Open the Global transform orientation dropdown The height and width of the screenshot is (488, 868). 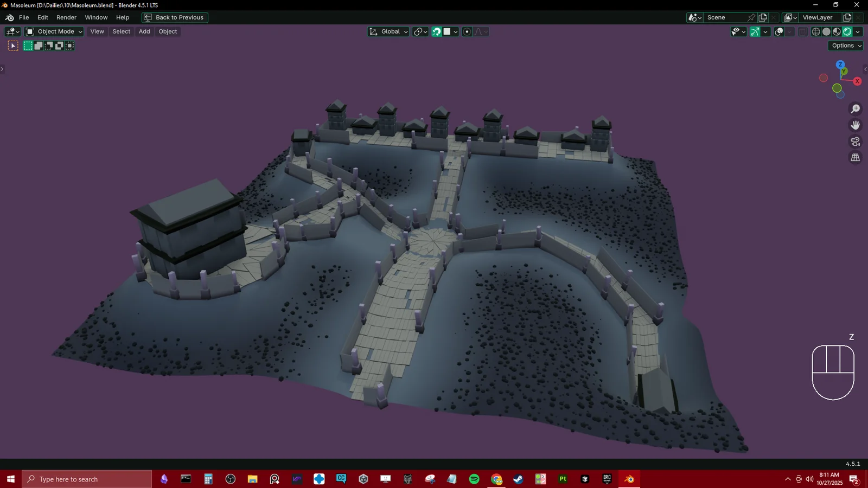coord(388,31)
